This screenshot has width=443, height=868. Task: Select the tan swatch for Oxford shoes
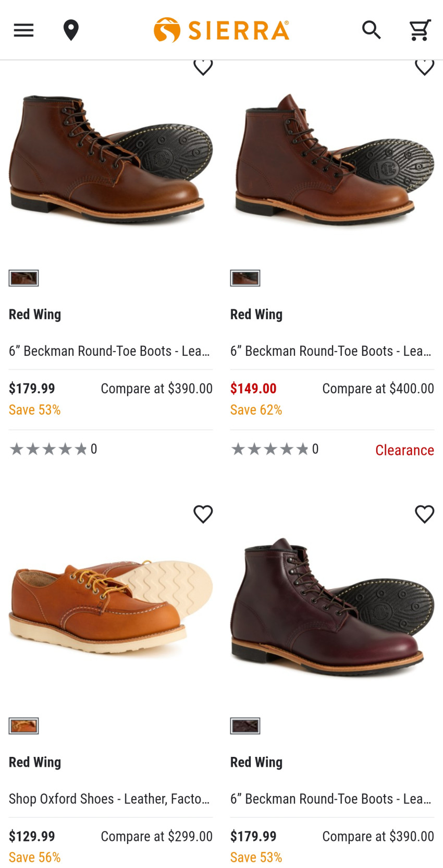tap(23, 726)
